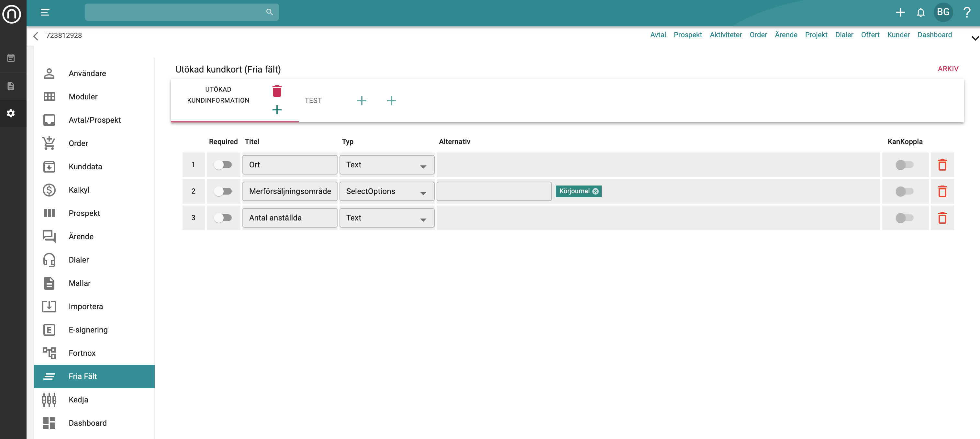Toggle KanKoppla for Antal anställda row
Viewport: 980px width, 439px height.
point(904,218)
